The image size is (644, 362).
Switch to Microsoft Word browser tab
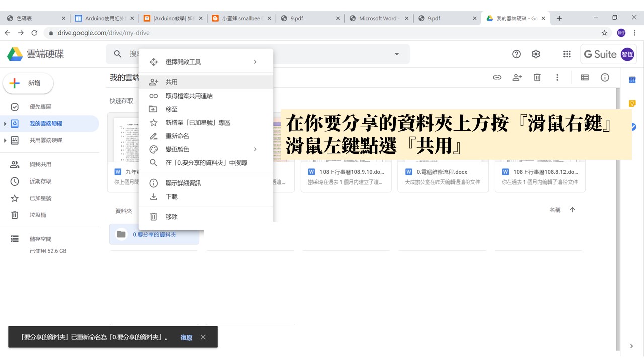(x=379, y=18)
